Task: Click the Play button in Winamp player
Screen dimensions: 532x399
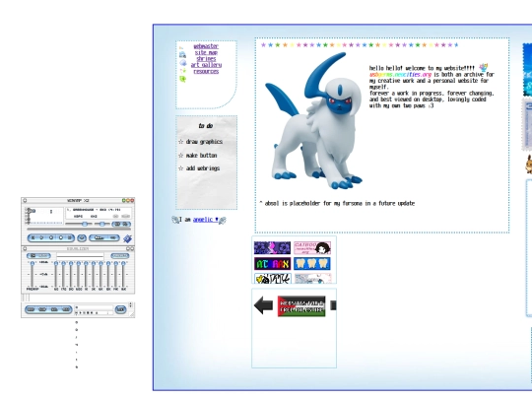Action: tap(41, 237)
